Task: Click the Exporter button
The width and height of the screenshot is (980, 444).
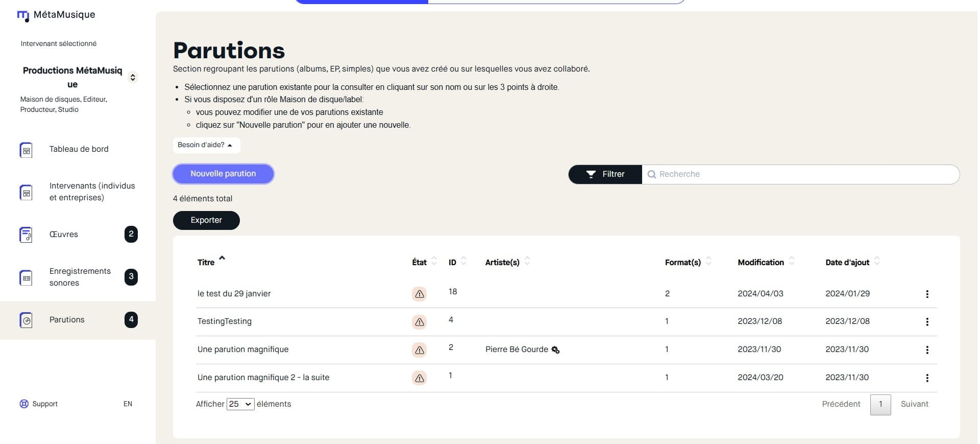Action: click(206, 220)
